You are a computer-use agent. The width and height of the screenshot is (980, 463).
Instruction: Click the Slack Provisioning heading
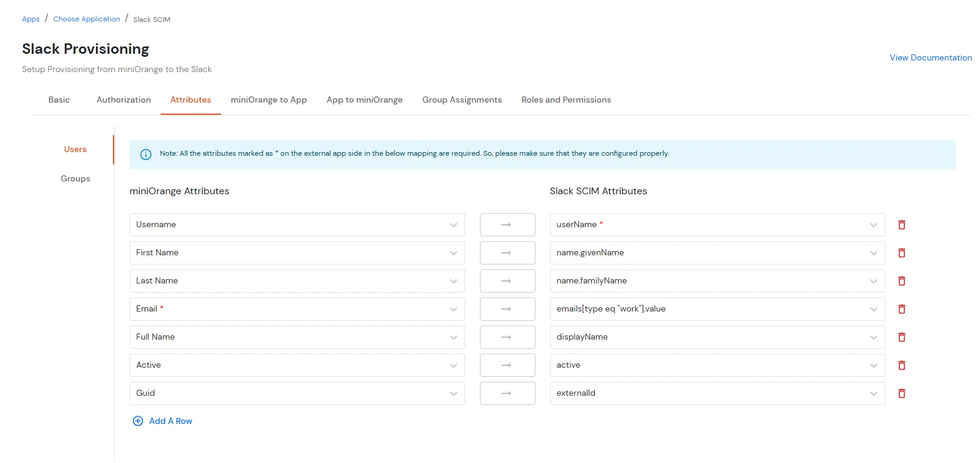[85, 49]
